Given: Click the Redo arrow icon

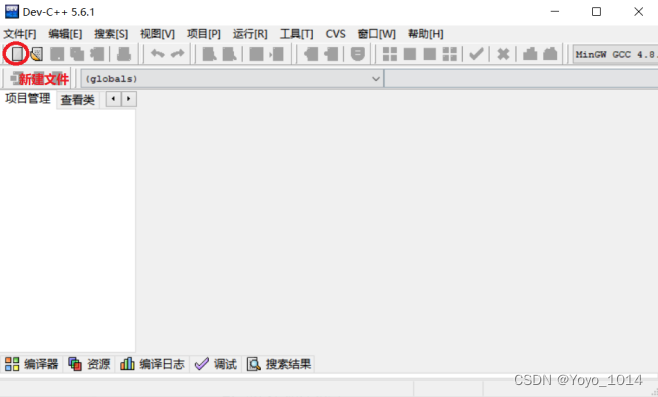Looking at the screenshot, I should (x=178, y=54).
